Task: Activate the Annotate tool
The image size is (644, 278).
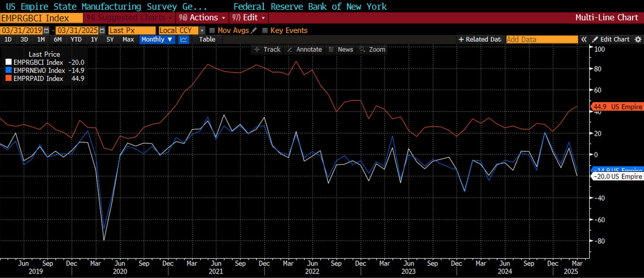Action: pyautogui.click(x=304, y=49)
